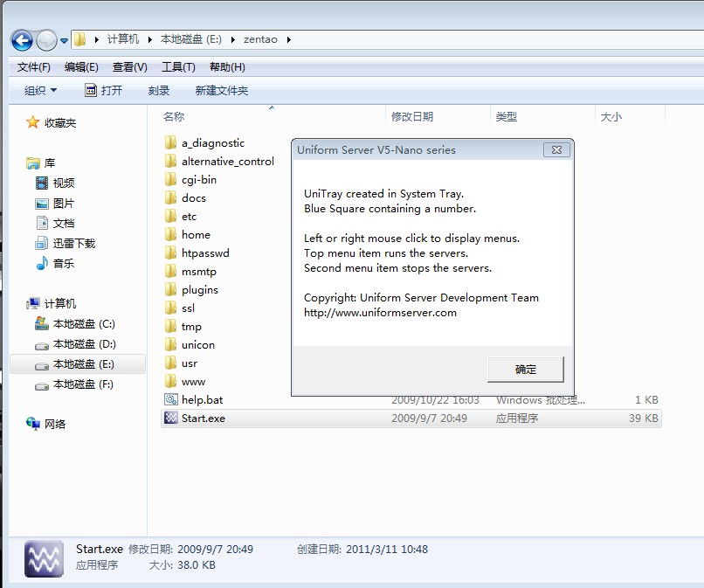
Task: Open the 帮助(H) menu
Action: 227,67
